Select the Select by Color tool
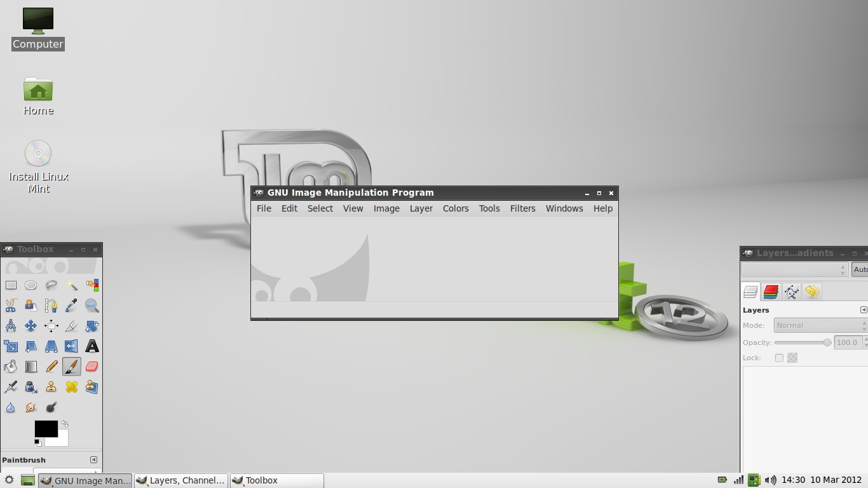Image resolution: width=868 pixels, height=488 pixels. click(92, 285)
